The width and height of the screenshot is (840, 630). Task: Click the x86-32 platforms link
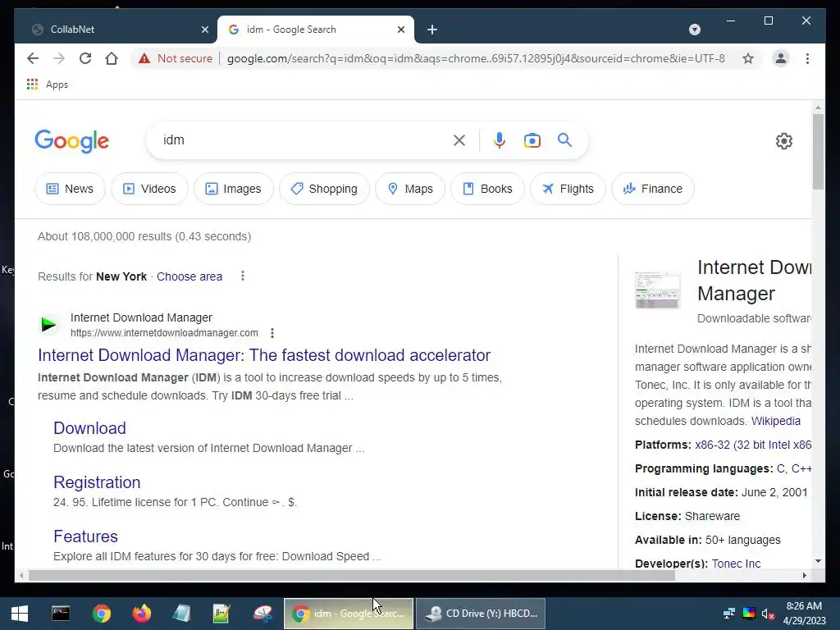753,445
